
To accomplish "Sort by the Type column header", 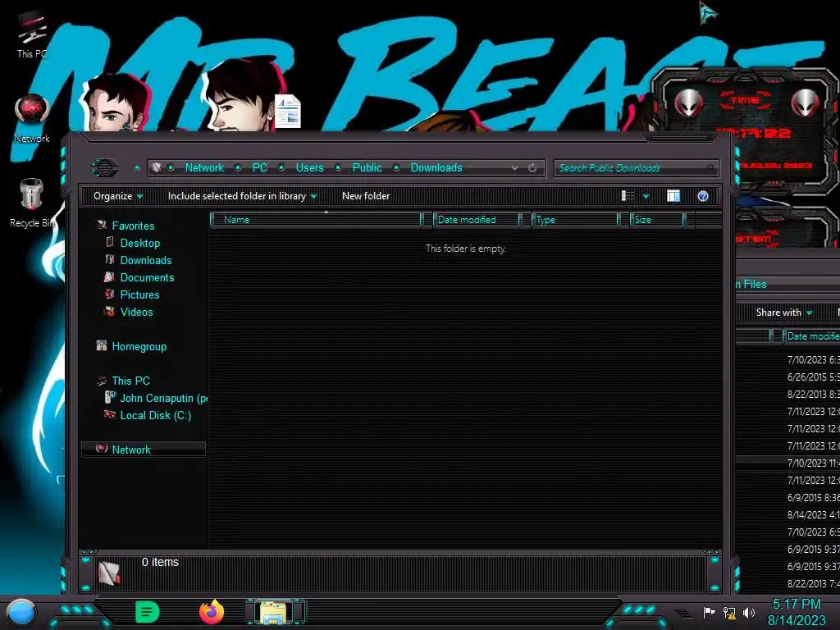I will pyautogui.click(x=575, y=220).
